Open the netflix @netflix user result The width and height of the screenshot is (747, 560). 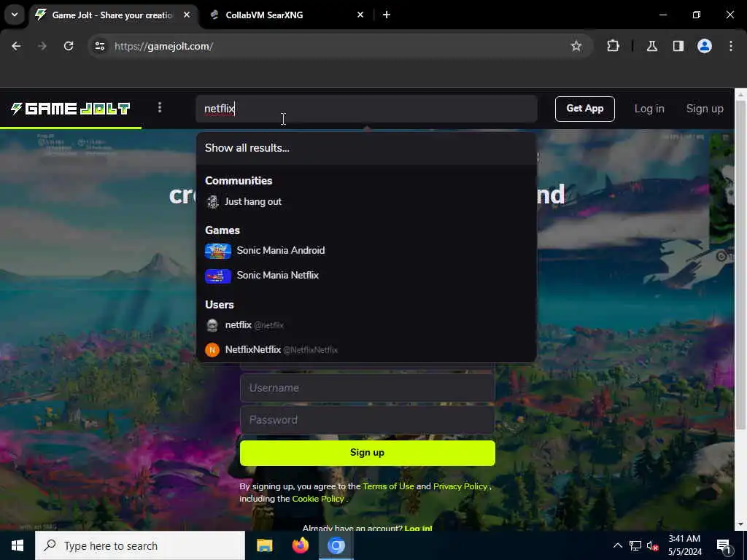(366, 325)
